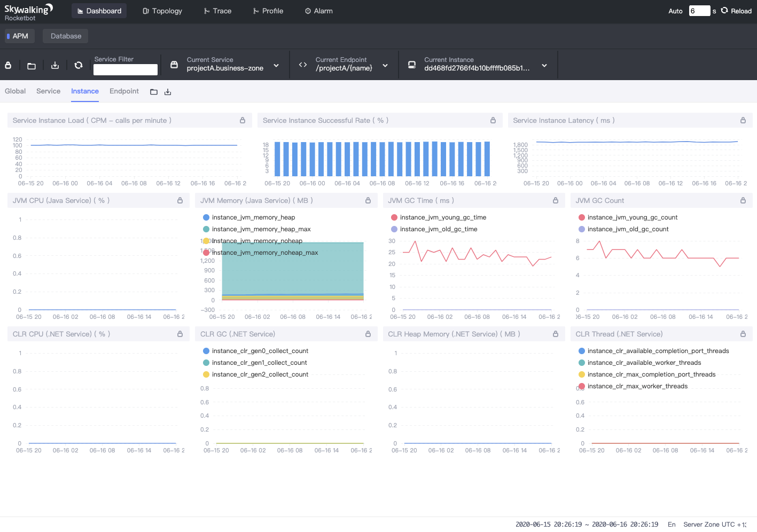This screenshot has width=757, height=532.
Task: Click the Reload refresh icon
Action: click(724, 10)
